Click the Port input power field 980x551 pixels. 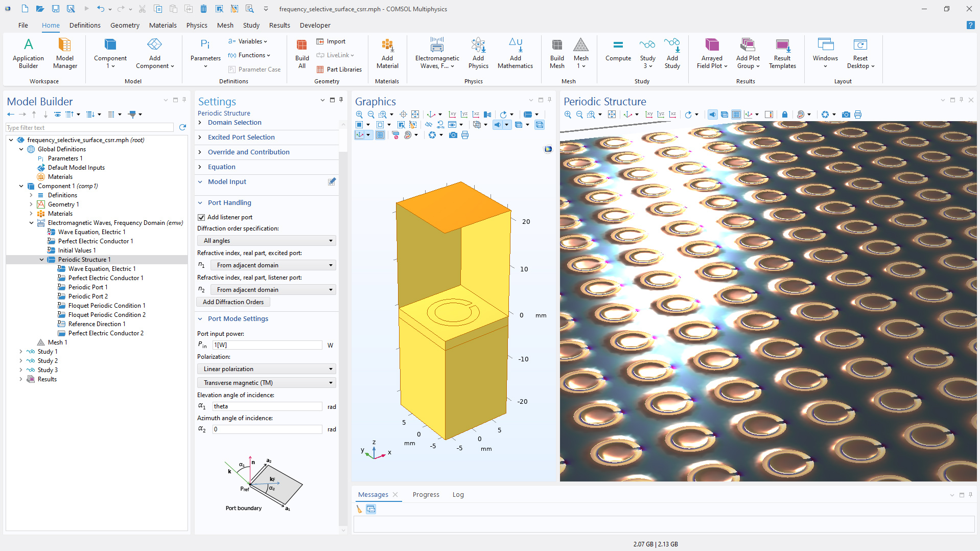(267, 345)
